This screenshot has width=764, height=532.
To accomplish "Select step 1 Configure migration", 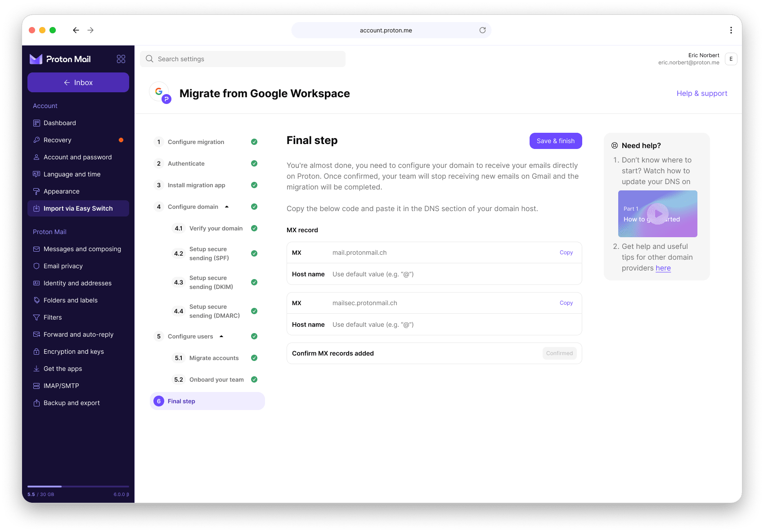I will coord(207,142).
